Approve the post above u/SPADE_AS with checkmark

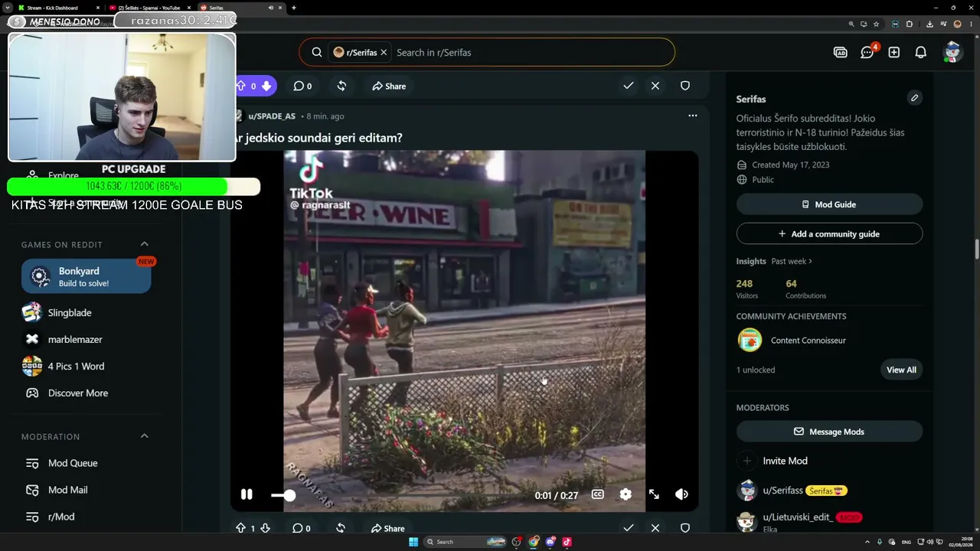[x=628, y=86]
